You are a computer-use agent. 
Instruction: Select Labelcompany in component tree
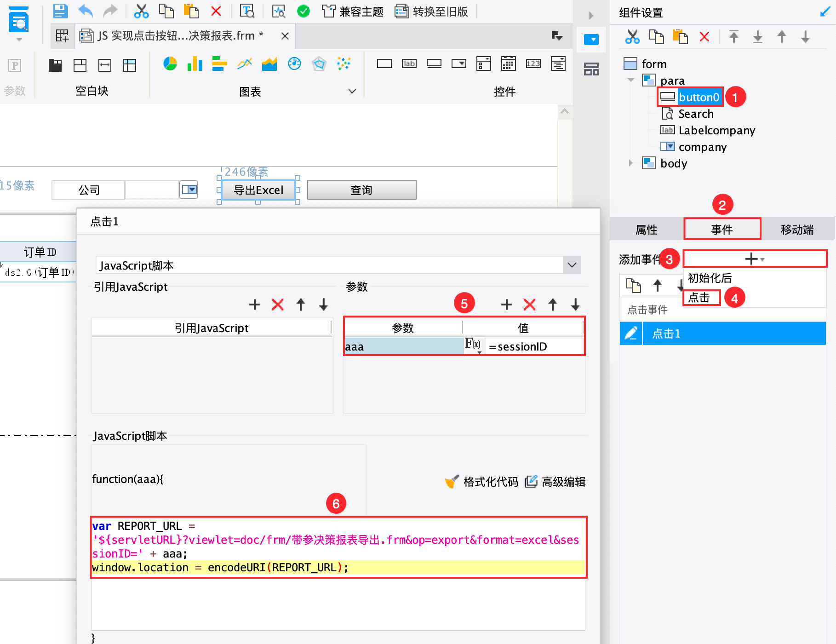(x=708, y=130)
